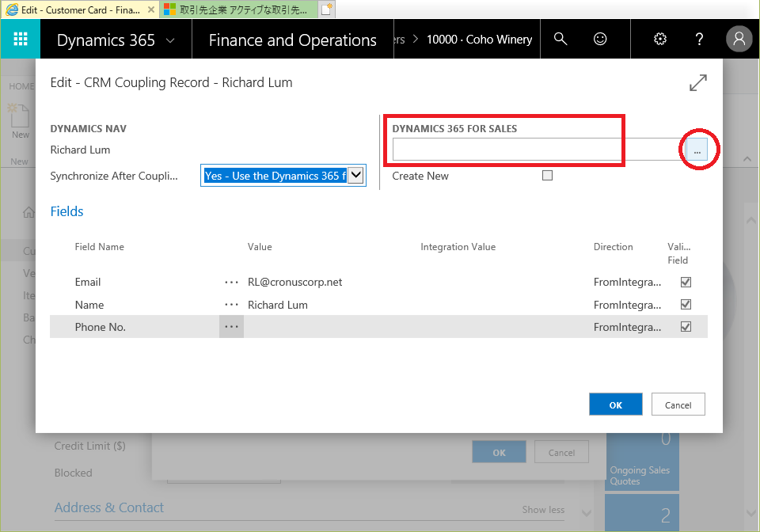Open the help question mark
The height and width of the screenshot is (532, 760).
tap(699, 39)
